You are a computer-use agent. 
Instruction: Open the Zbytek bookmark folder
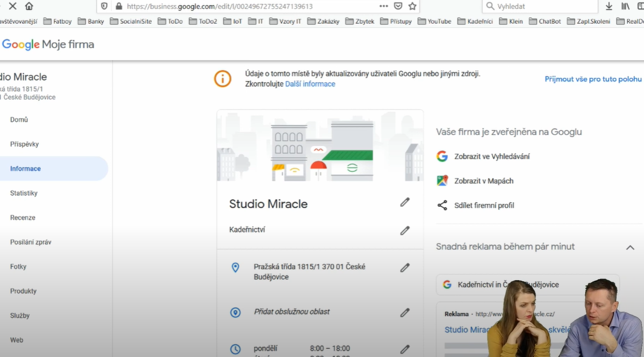(359, 21)
